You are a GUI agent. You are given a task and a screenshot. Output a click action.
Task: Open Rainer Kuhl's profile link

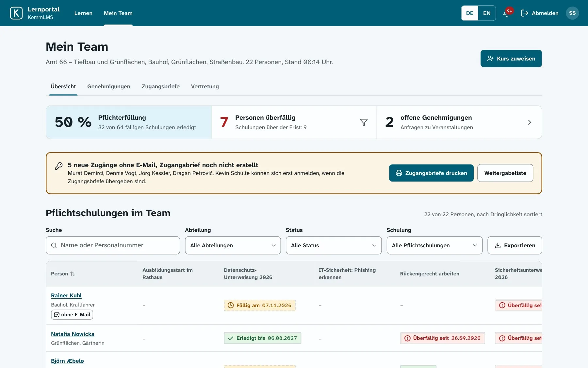[66, 295]
